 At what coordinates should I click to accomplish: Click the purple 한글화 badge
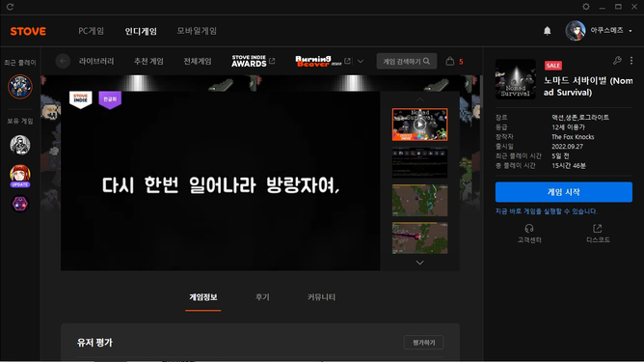click(x=110, y=99)
